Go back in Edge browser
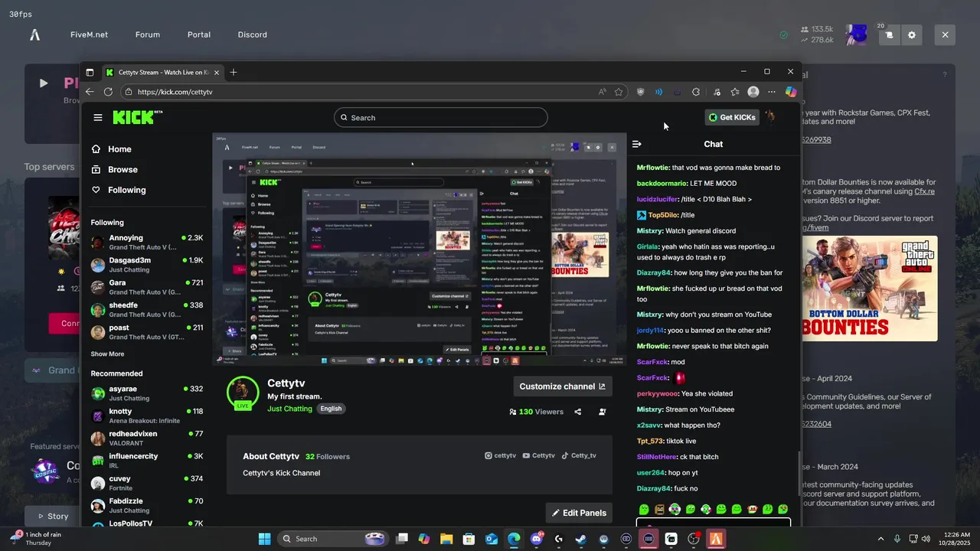This screenshot has width=980, height=551. 90,92
